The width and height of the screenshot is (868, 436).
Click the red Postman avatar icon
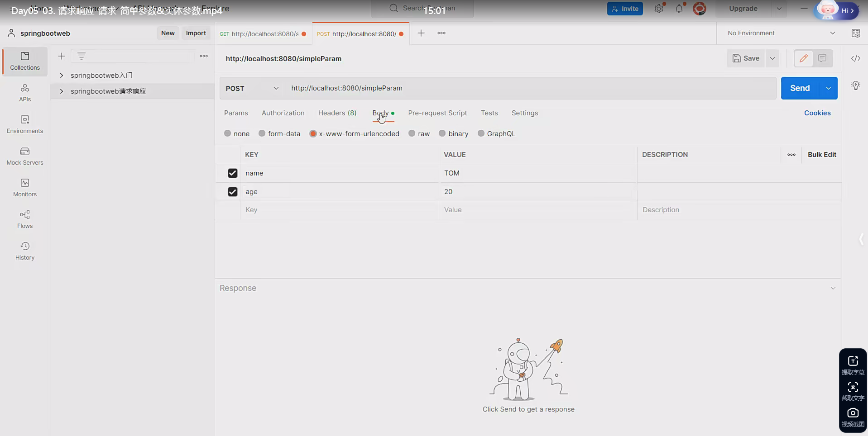point(700,9)
